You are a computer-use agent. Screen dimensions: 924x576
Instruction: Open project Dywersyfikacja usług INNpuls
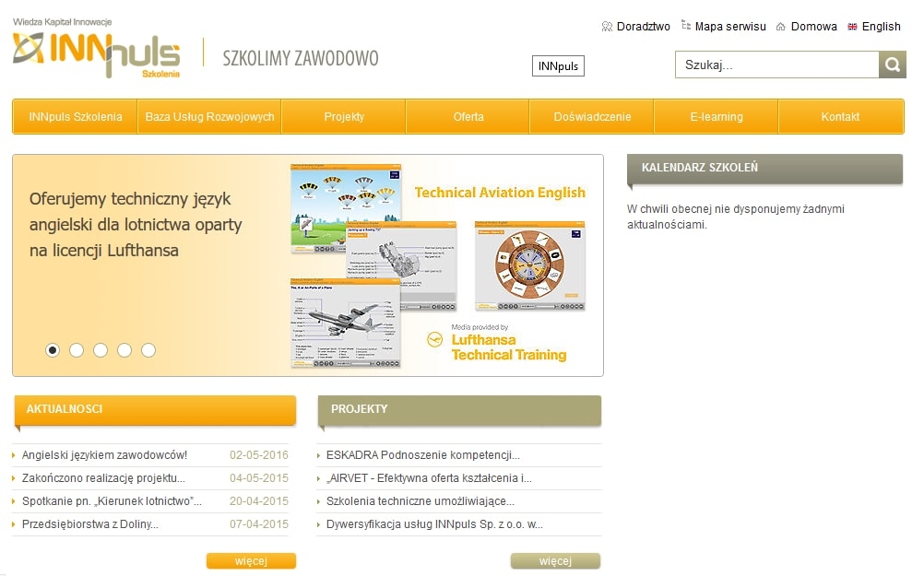click(x=434, y=523)
